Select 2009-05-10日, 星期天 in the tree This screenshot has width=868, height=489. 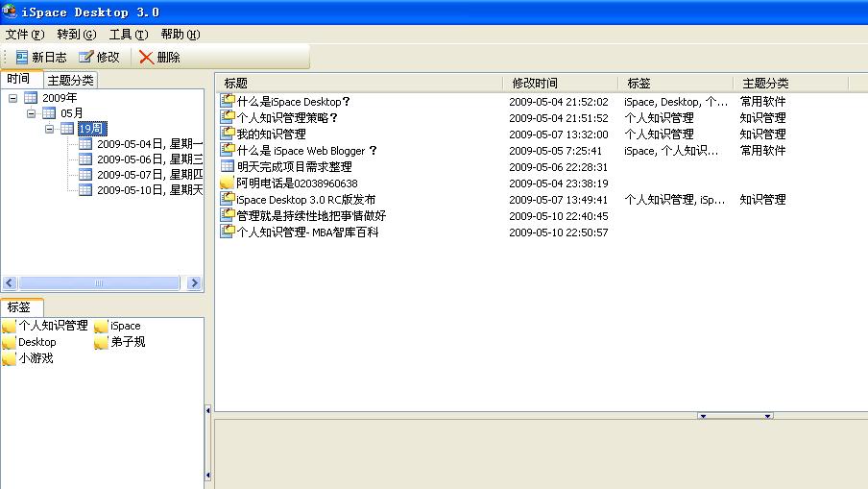150,190
